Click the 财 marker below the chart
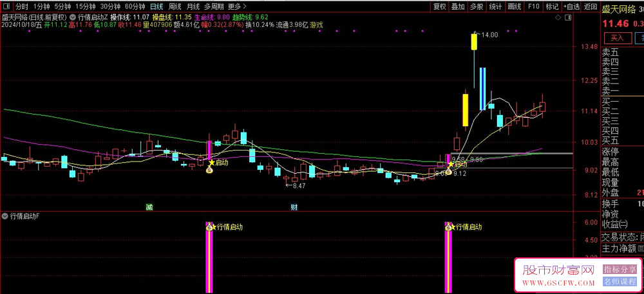Image resolution: width=644 pixels, height=294 pixels. coord(294,207)
